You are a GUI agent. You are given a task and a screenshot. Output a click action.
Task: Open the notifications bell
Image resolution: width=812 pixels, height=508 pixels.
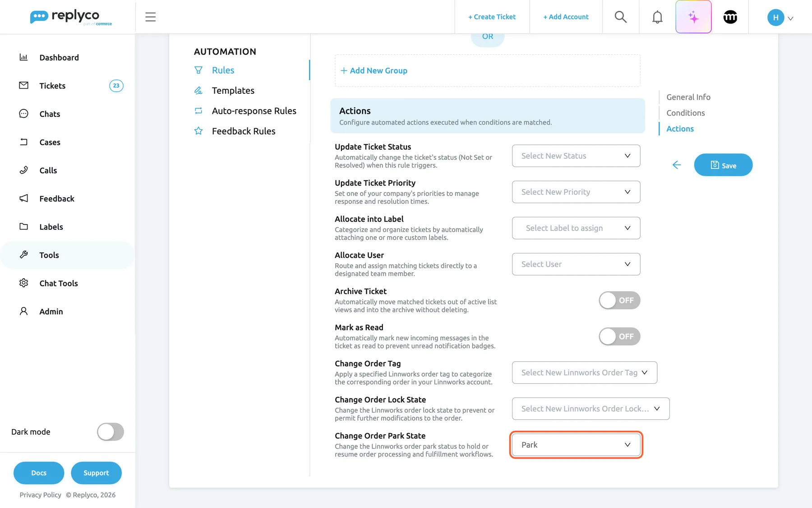pos(657,17)
